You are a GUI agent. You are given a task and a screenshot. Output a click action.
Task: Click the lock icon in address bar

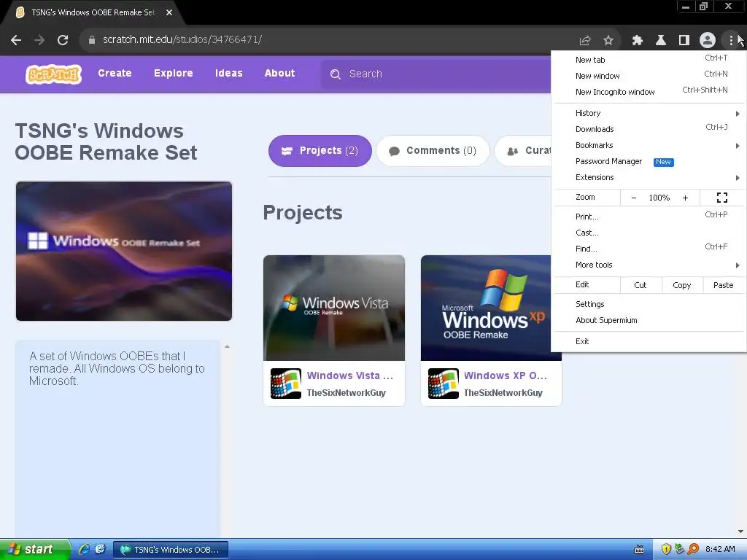92,40
